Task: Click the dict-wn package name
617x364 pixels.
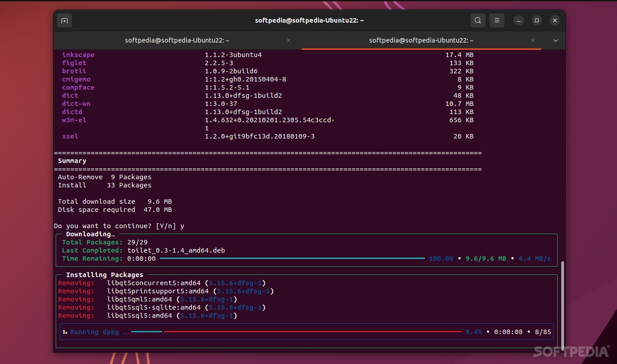Action: pyautogui.click(x=76, y=104)
